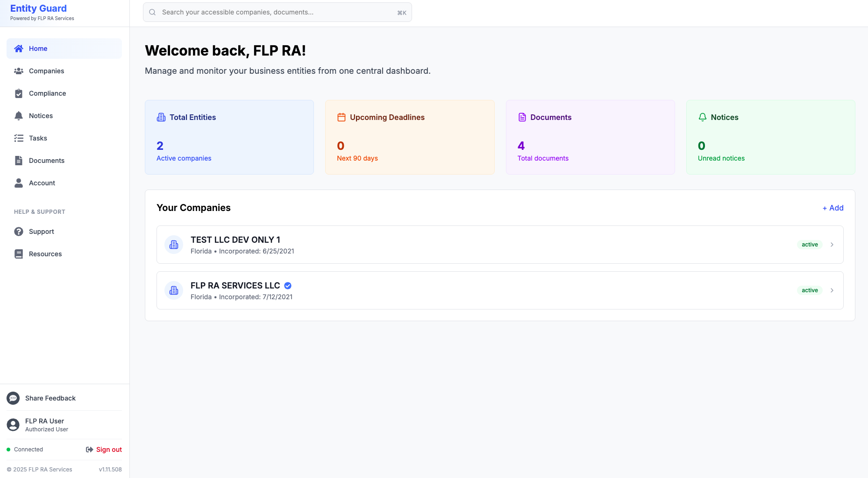Click 'Incorporated: 7/12/2021' text

pos(256,297)
